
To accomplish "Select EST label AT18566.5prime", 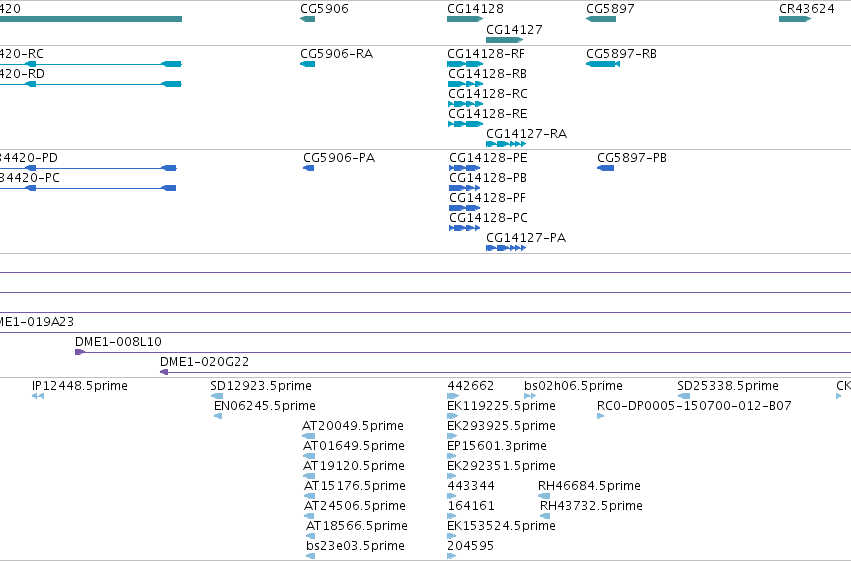I will [357, 526].
